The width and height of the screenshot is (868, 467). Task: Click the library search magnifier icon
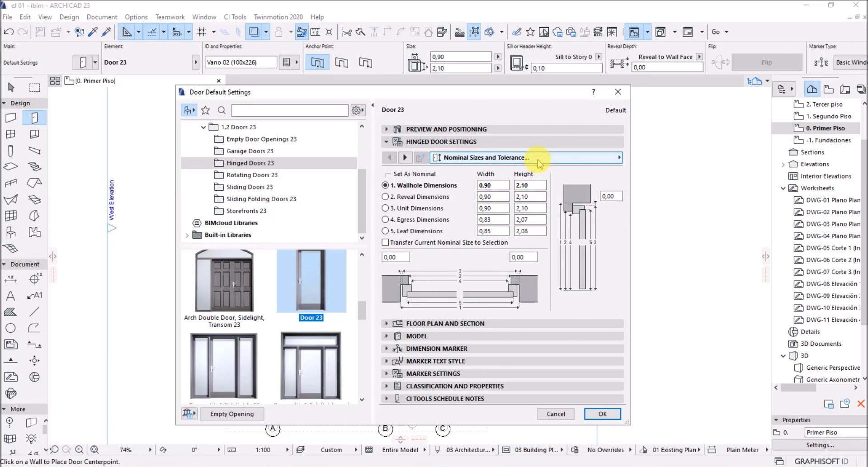pos(222,110)
